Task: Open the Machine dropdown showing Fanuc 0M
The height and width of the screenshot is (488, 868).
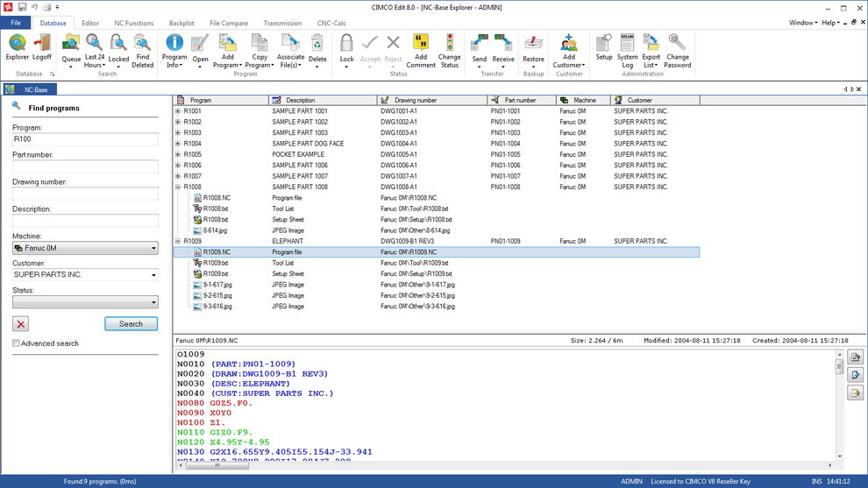Action: (85, 248)
